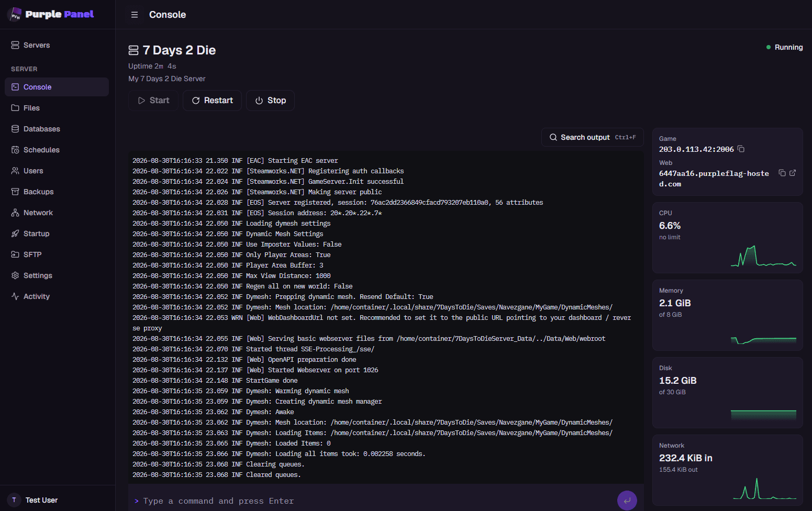Click the CPU usage graph

click(x=763, y=256)
